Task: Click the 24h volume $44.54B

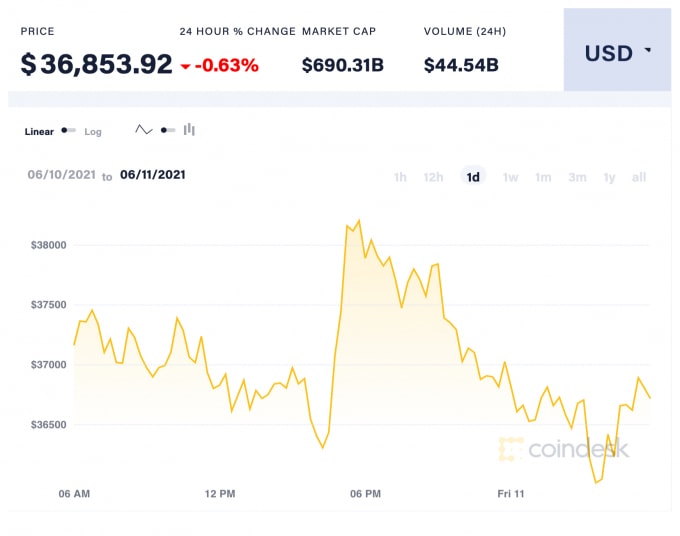Action: tap(461, 65)
